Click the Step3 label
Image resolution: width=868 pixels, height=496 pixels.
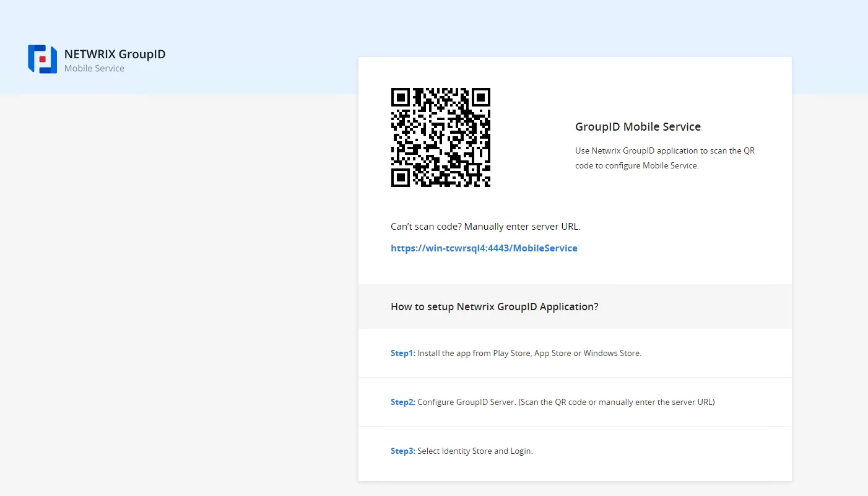(x=403, y=451)
